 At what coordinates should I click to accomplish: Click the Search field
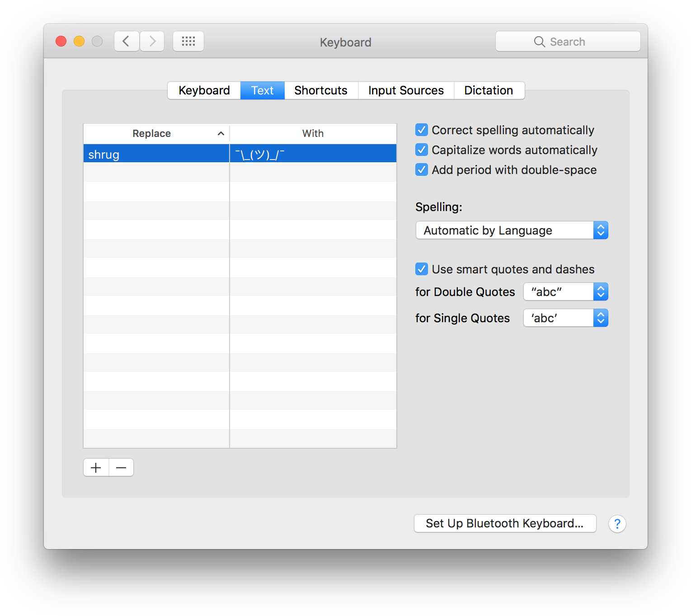point(568,42)
